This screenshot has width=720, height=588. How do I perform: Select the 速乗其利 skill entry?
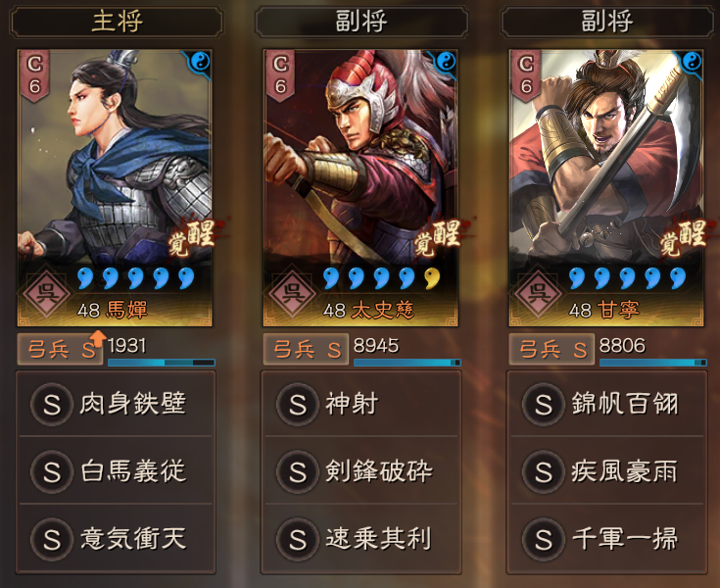click(x=361, y=539)
